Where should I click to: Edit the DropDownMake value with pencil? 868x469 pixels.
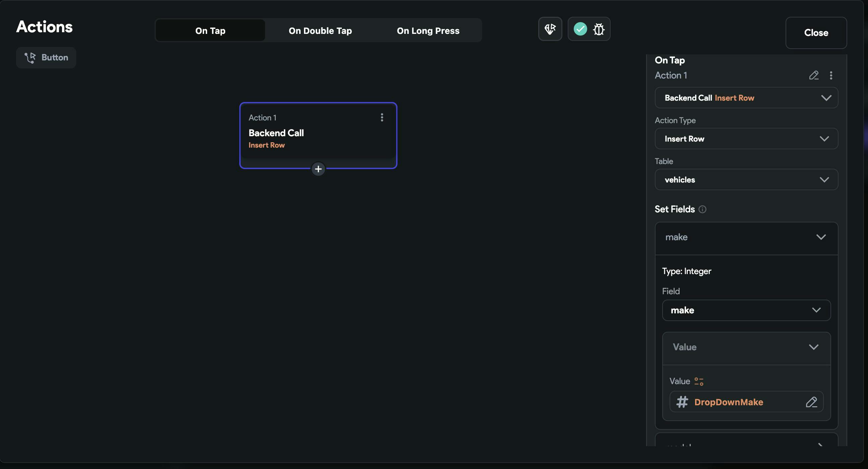tap(811, 402)
